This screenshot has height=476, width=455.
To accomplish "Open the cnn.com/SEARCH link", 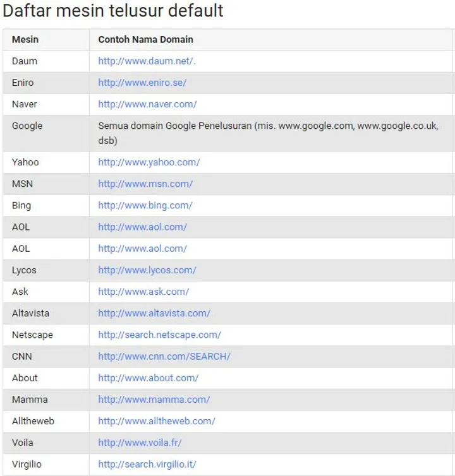I will click(164, 356).
